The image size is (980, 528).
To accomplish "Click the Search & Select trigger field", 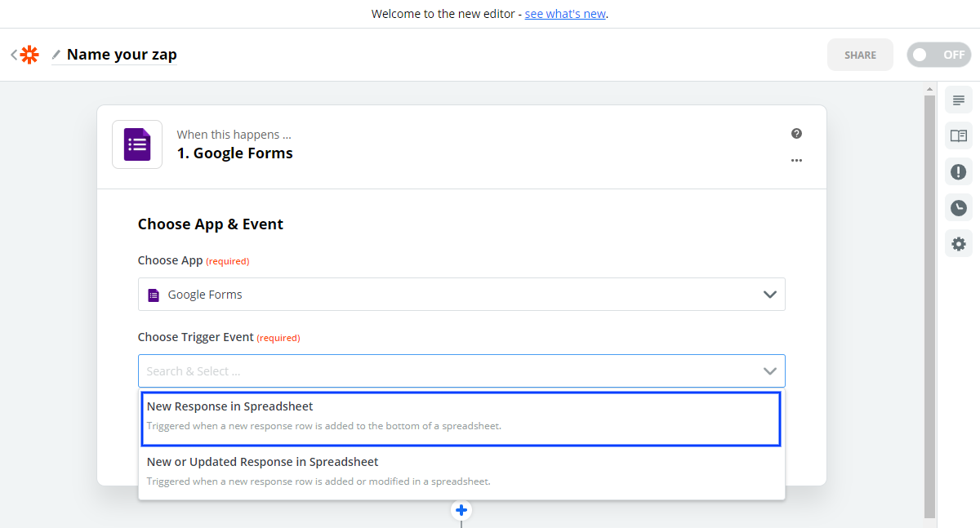I will (461, 370).
